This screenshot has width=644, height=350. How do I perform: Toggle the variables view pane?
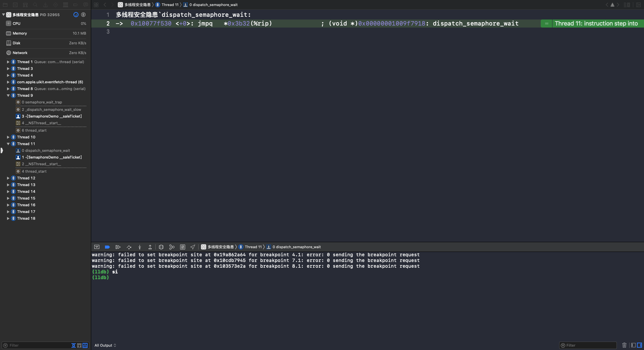(633, 345)
